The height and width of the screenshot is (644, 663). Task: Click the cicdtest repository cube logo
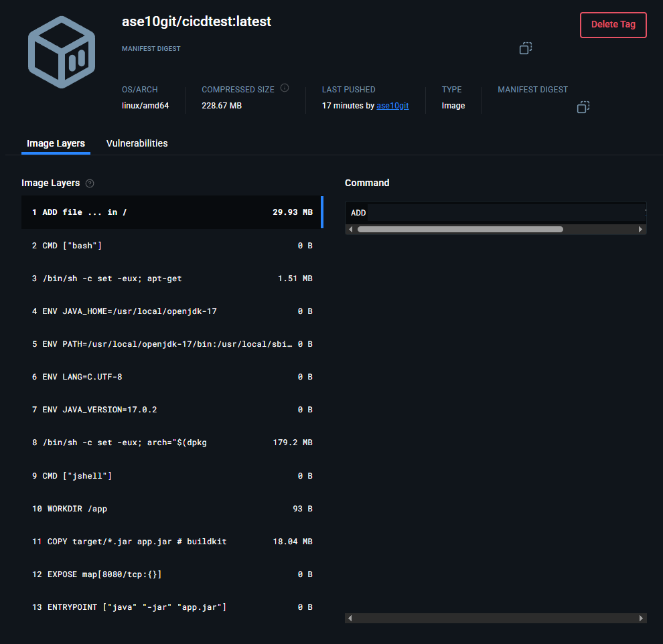click(x=62, y=52)
